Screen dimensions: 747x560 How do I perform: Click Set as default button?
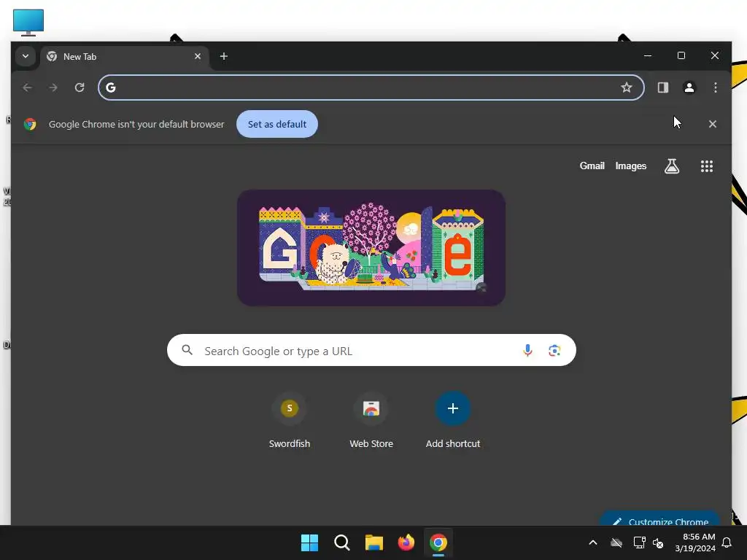click(x=277, y=124)
